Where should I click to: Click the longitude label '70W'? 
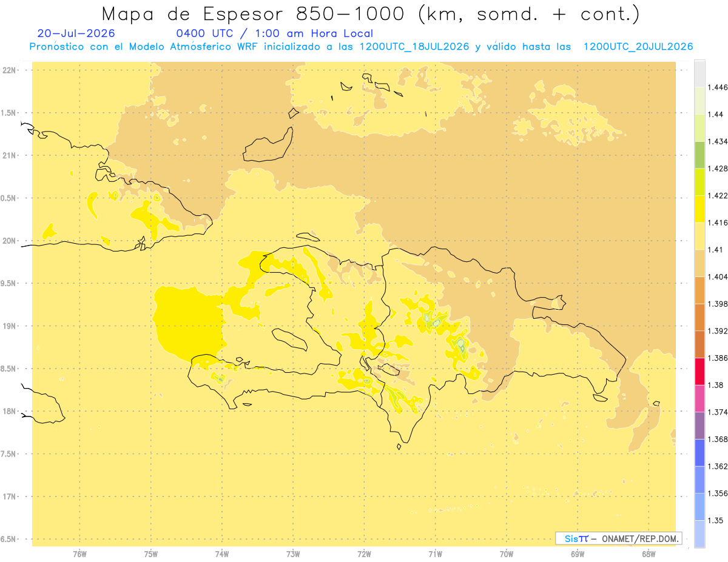pos(507,554)
